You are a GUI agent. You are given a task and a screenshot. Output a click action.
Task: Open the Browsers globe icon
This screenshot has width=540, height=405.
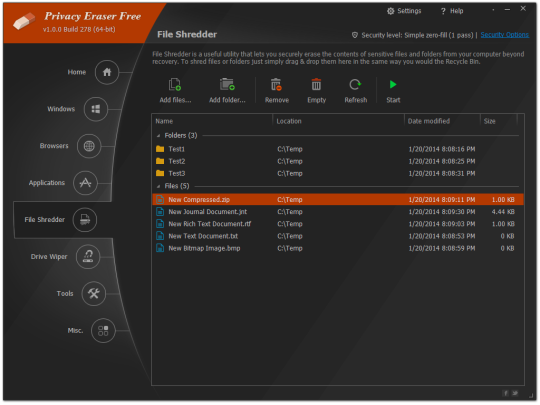pos(89,146)
